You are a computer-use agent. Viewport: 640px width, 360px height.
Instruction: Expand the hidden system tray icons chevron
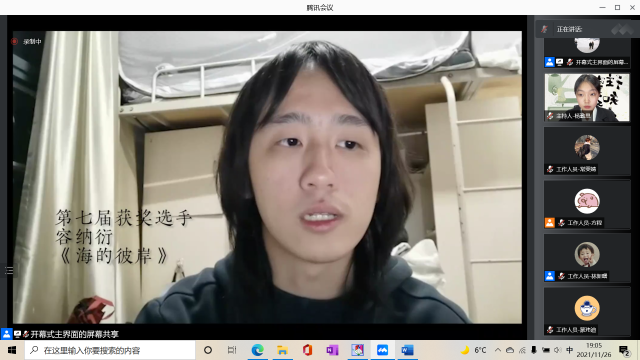pos(498,350)
